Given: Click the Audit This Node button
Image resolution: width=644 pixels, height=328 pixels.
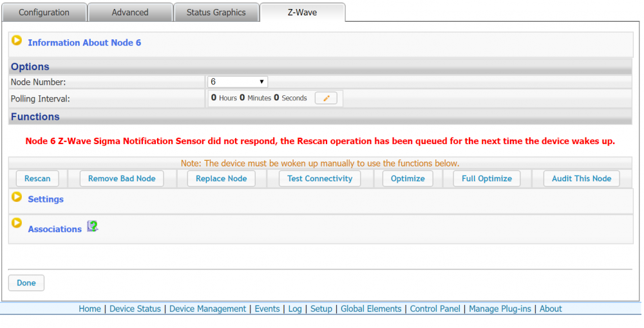Looking at the screenshot, I should tap(582, 179).
